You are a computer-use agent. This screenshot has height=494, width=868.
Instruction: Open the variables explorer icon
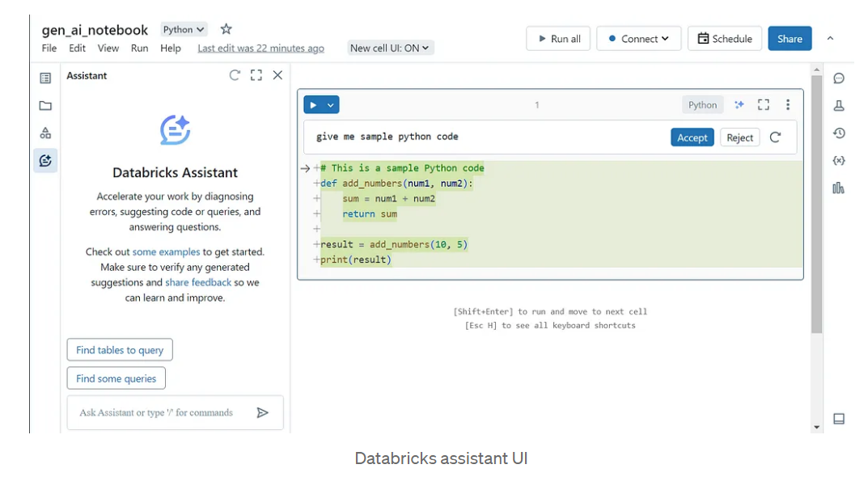pyautogui.click(x=839, y=161)
